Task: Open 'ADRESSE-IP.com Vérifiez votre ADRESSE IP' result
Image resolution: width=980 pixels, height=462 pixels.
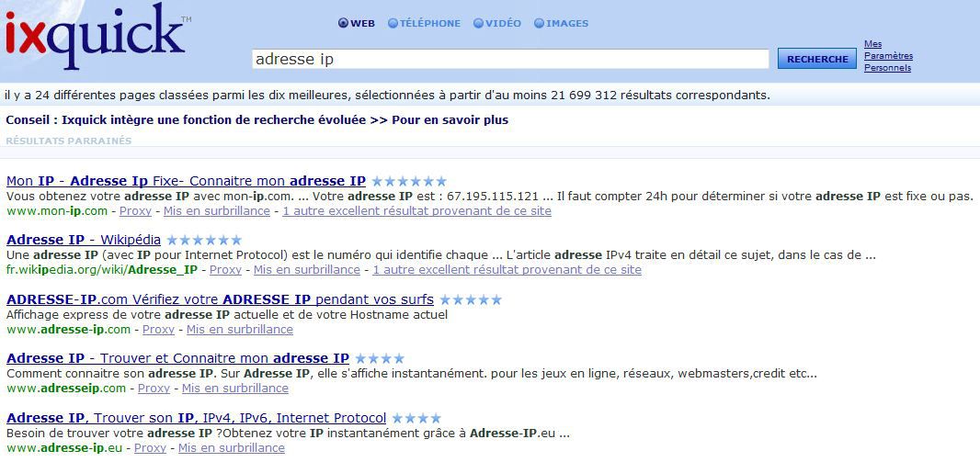Action: 220,299
